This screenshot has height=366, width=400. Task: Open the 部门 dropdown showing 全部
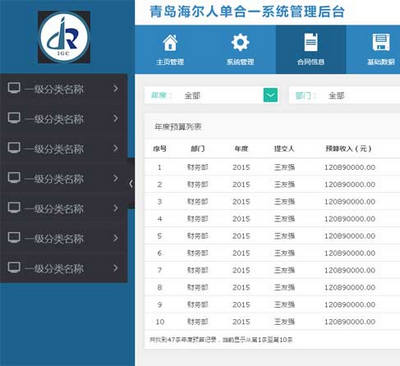coord(344,95)
